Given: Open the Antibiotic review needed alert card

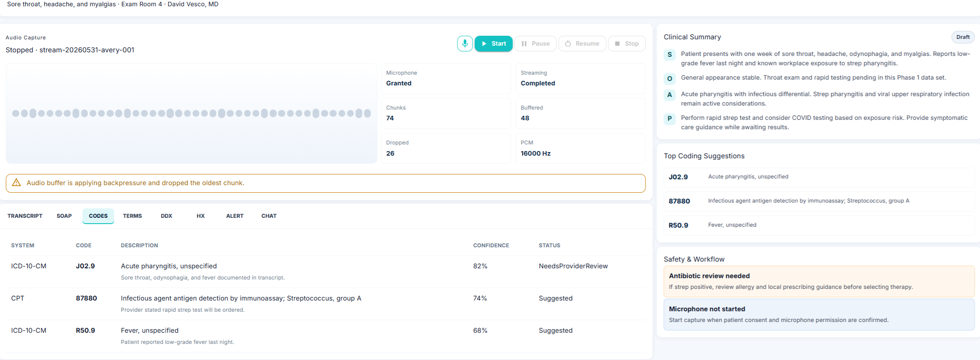Looking at the screenshot, I should coord(819,281).
